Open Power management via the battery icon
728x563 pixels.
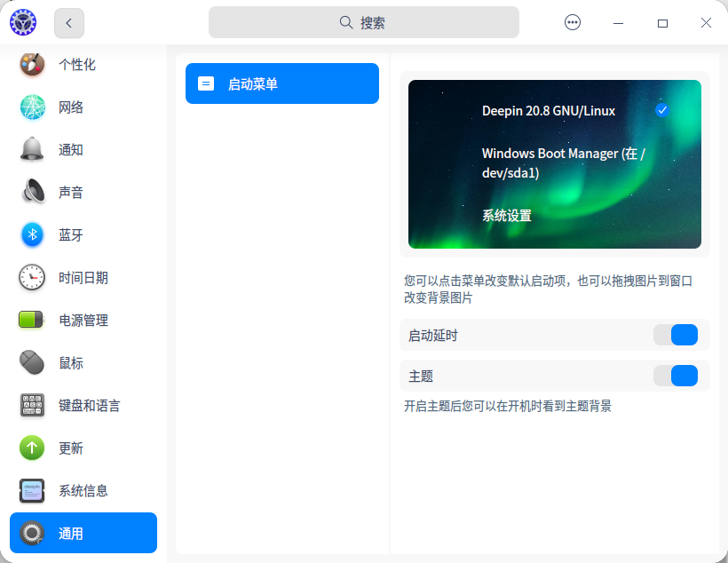coord(31,320)
